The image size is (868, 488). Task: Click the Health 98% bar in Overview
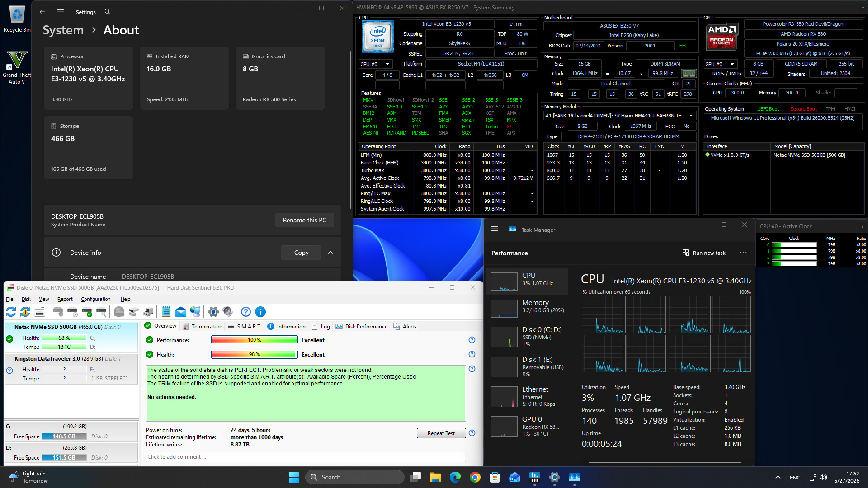tap(255, 354)
